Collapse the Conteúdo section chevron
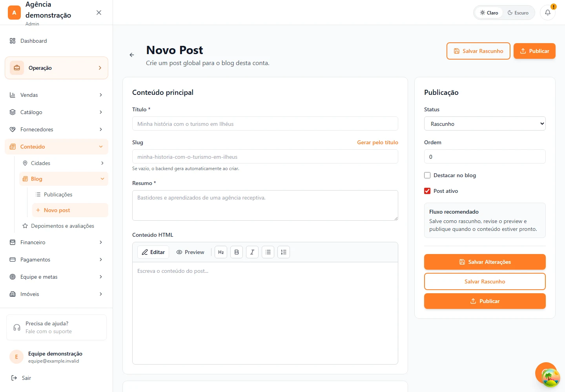The image size is (565, 392). click(x=101, y=147)
